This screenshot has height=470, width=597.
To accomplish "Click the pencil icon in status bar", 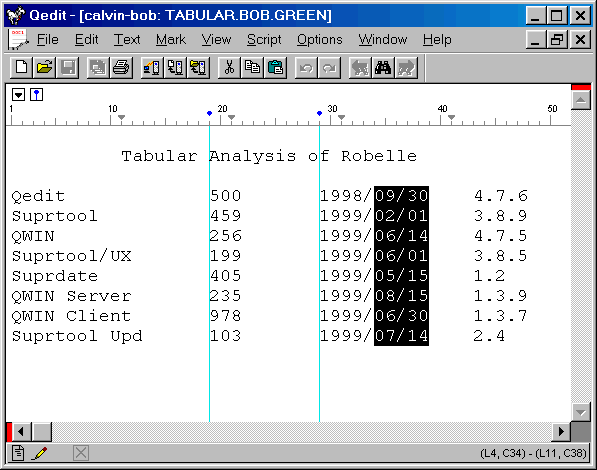I will 40,453.
